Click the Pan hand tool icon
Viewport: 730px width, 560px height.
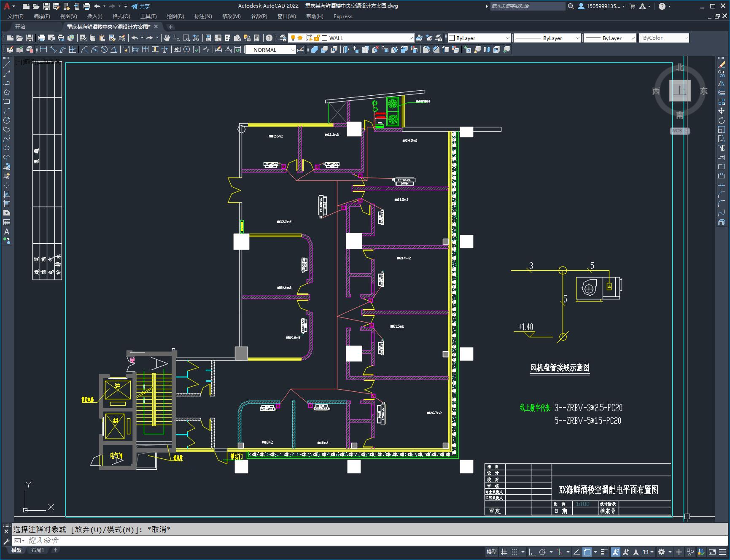[167, 38]
